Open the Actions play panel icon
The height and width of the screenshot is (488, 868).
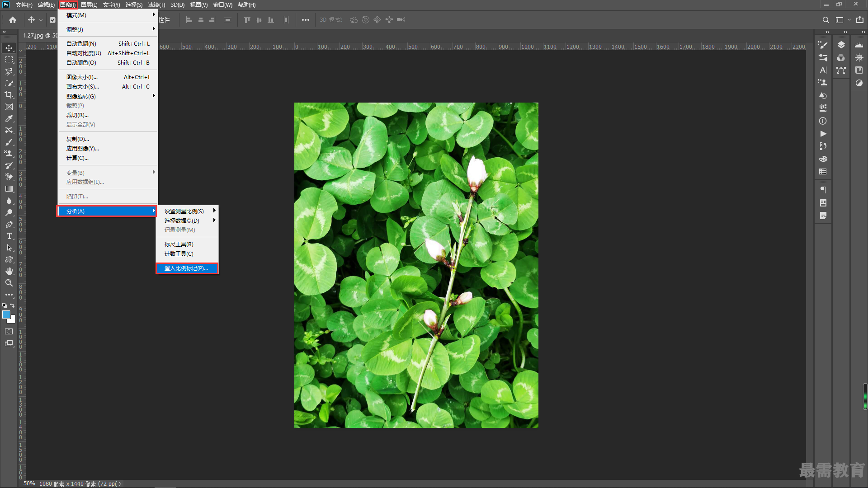pos(823,134)
